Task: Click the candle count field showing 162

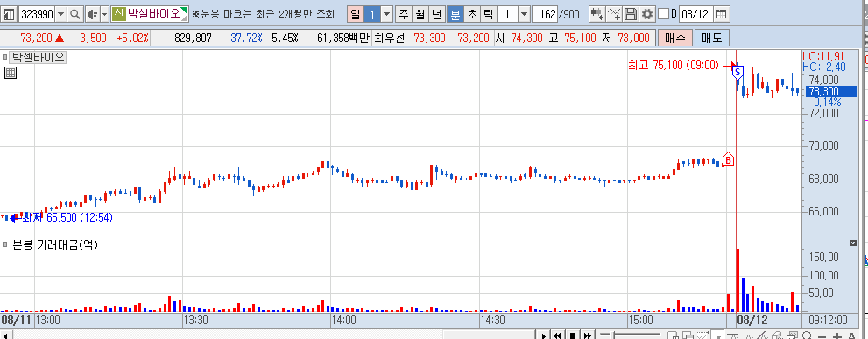Action: 545,14
